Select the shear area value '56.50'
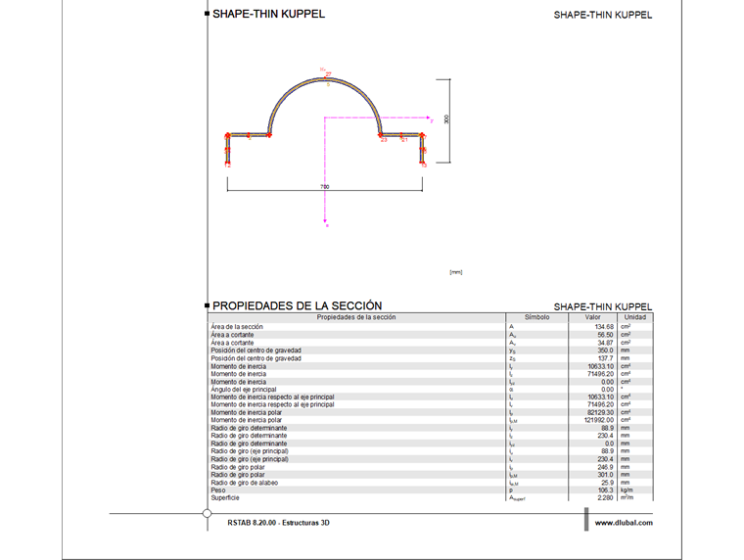744x560 pixels. (605, 335)
